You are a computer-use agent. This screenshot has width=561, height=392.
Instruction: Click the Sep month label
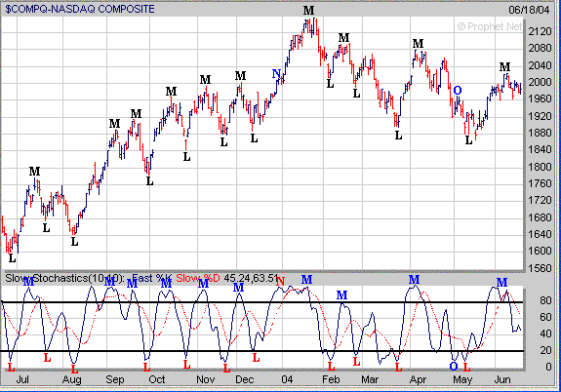pyautogui.click(x=114, y=380)
